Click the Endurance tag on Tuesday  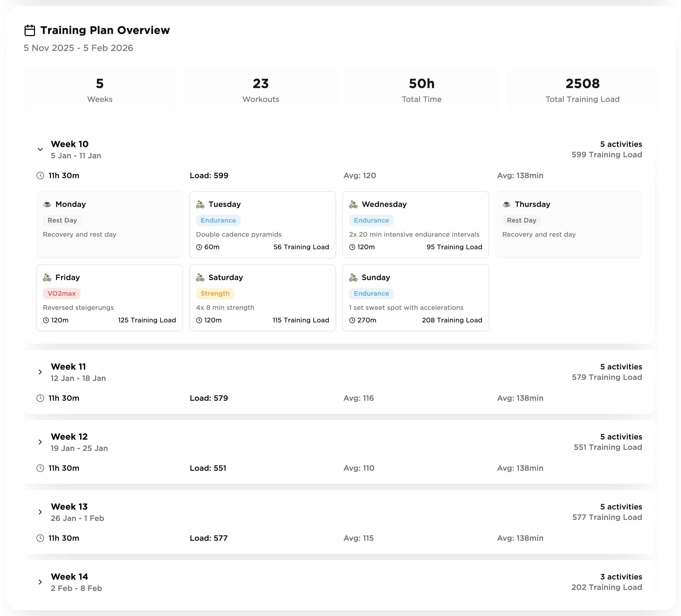coord(218,220)
